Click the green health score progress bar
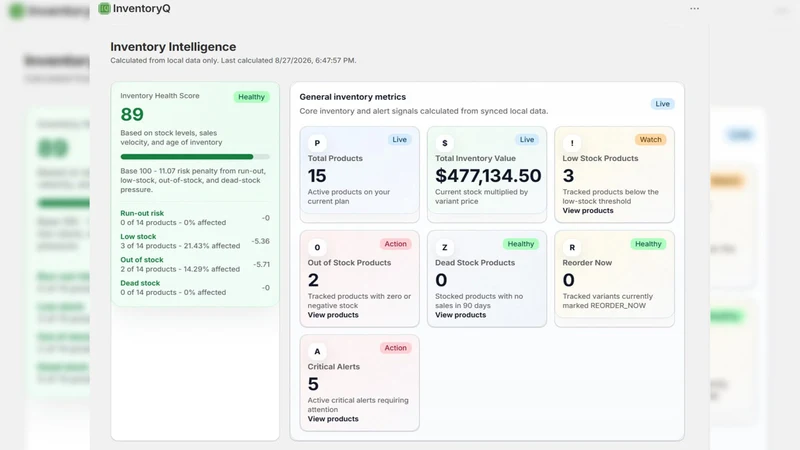Image resolution: width=800 pixels, height=450 pixels. (195, 157)
